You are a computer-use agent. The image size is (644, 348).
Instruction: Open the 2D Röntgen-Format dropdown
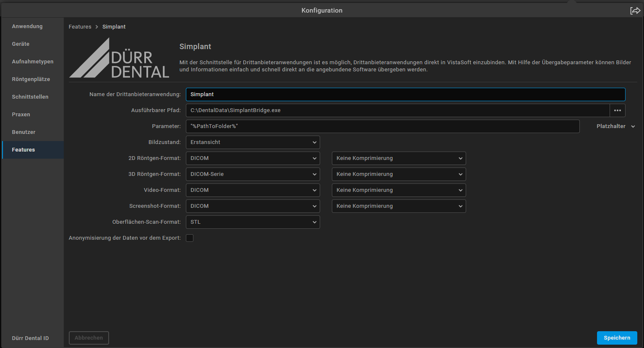pyautogui.click(x=253, y=158)
